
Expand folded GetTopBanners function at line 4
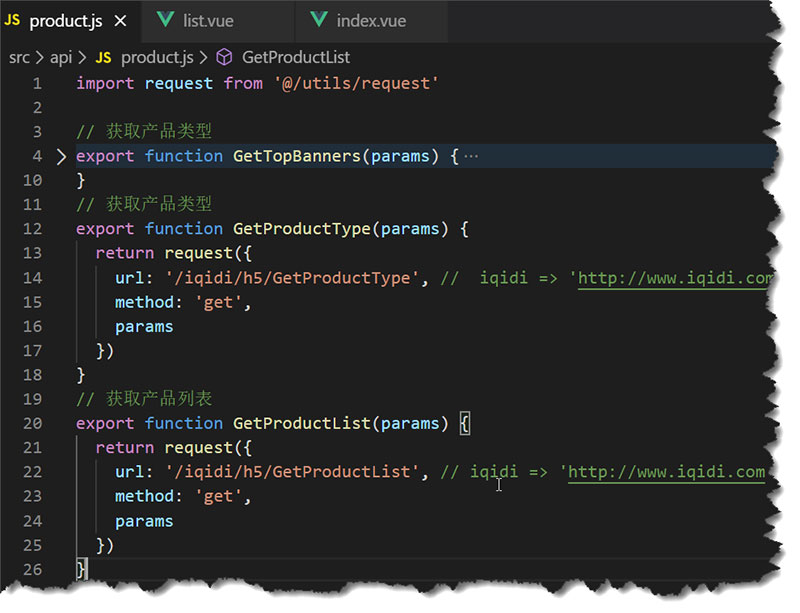click(61, 157)
